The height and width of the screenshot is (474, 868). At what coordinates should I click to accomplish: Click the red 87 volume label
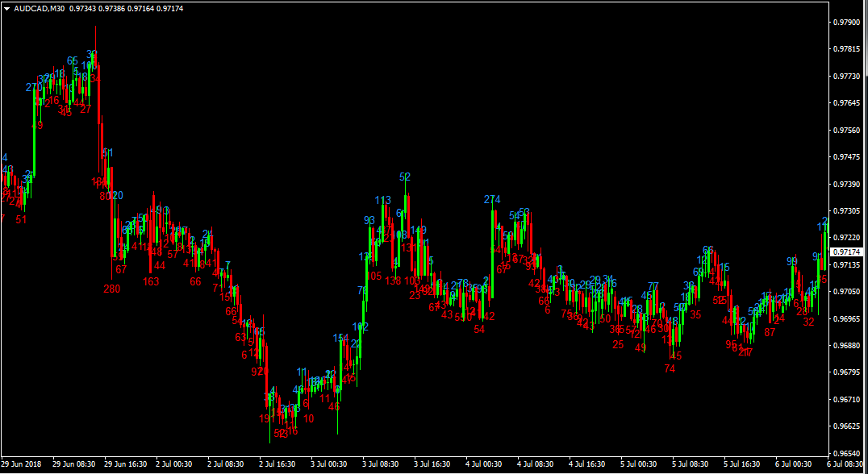[x=770, y=332]
